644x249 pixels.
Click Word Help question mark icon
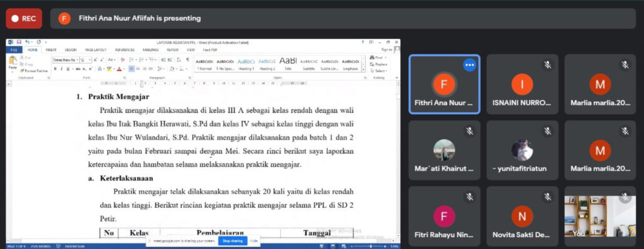pos(363,42)
